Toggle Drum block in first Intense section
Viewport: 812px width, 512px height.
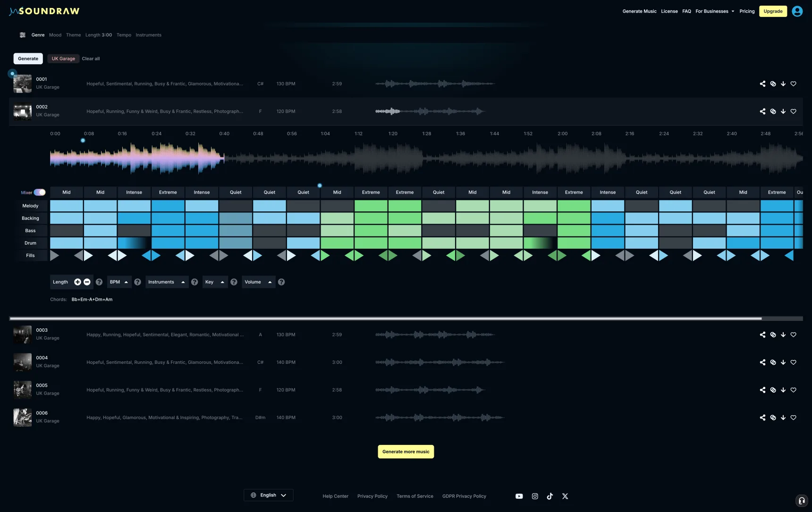[134, 243]
